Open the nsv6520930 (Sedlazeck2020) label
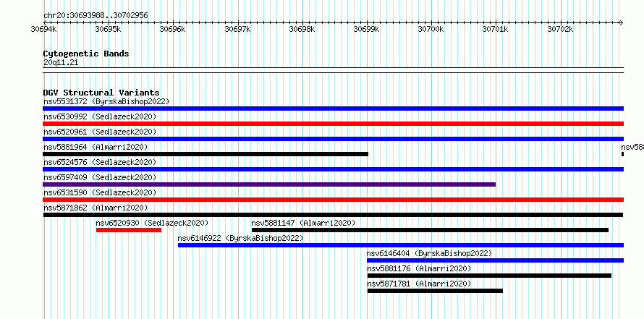Screen dimensions: 644x319 (152, 223)
